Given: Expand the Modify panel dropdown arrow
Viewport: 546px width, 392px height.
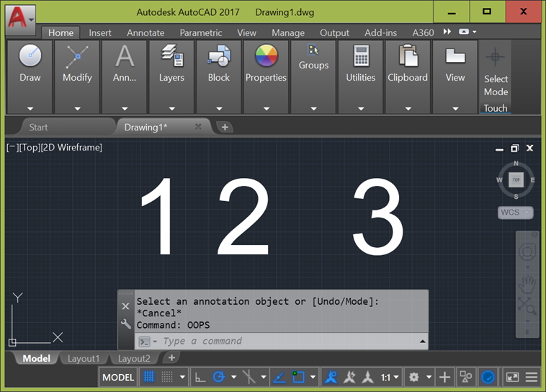Looking at the screenshot, I should click(77, 109).
